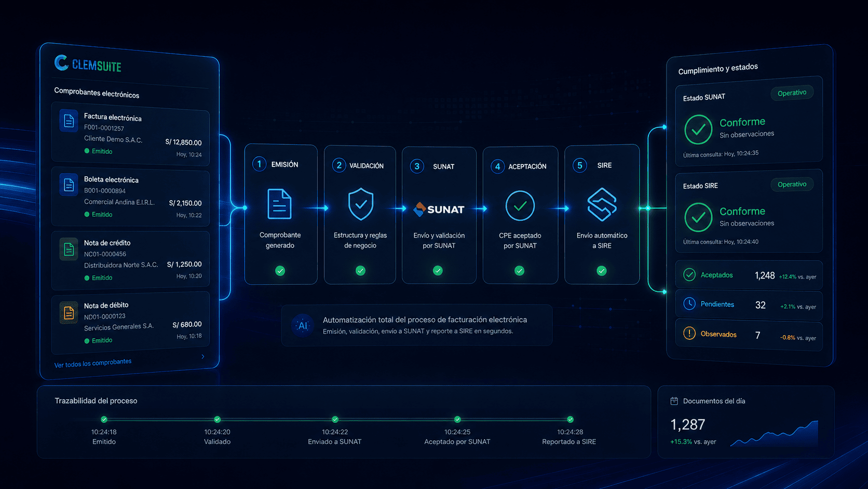Select the 10:24:18 Emitido timeline marker
The width and height of the screenshot is (868, 489).
click(x=104, y=419)
